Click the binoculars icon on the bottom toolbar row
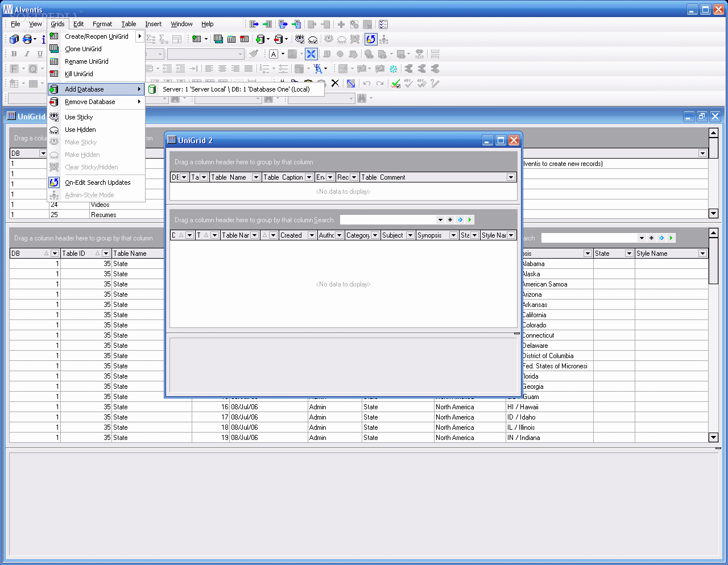 362,98
